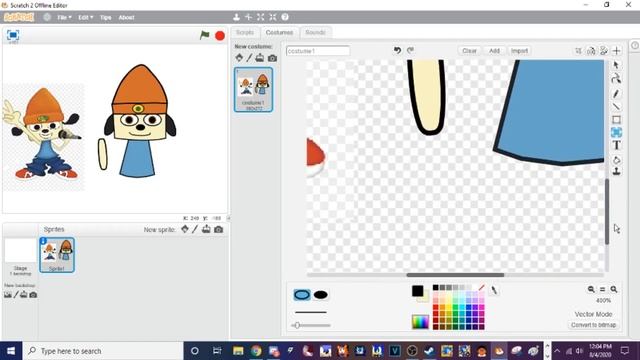The height and width of the screenshot is (360, 640).
Task: Click Convert to bitmap
Action: point(593,325)
